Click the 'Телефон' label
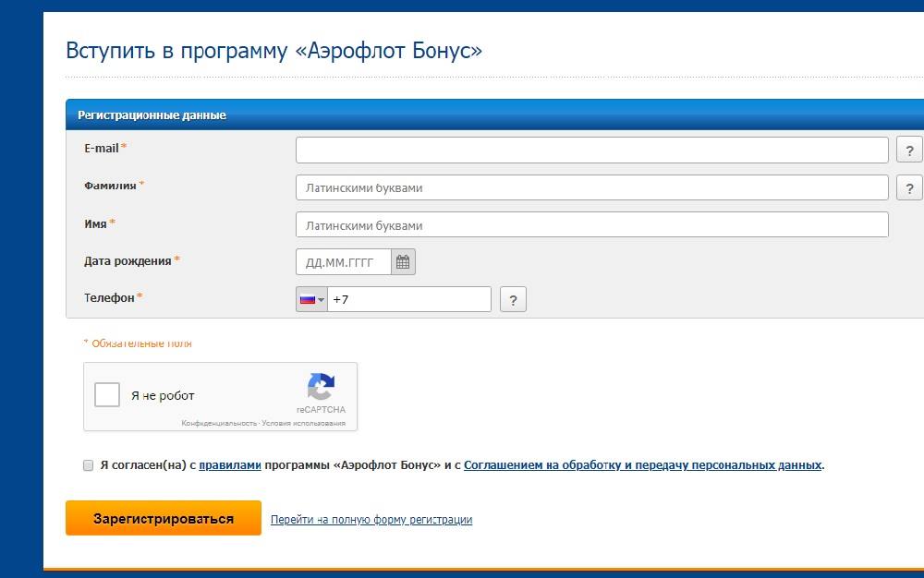The height and width of the screenshot is (578, 924). point(109,298)
